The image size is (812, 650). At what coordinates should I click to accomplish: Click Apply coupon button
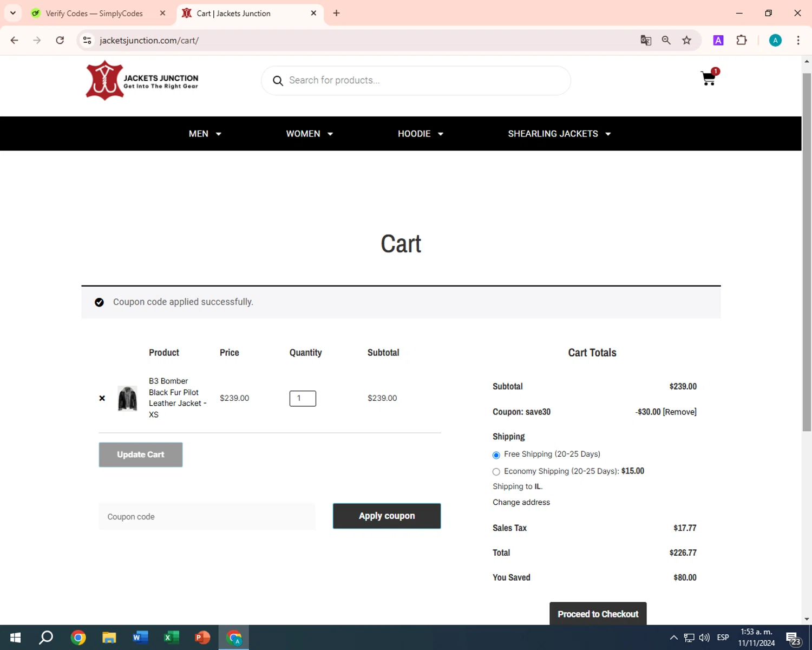click(x=387, y=516)
